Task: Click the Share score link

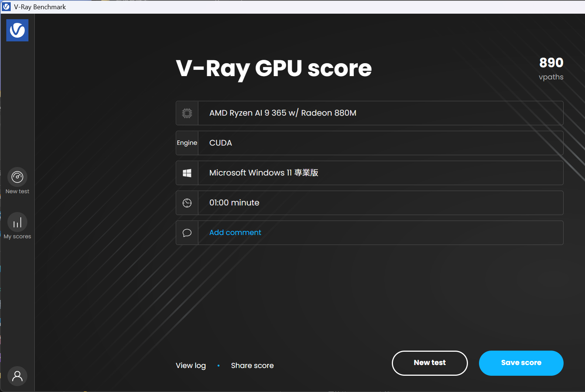Action: [x=252, y=365]
